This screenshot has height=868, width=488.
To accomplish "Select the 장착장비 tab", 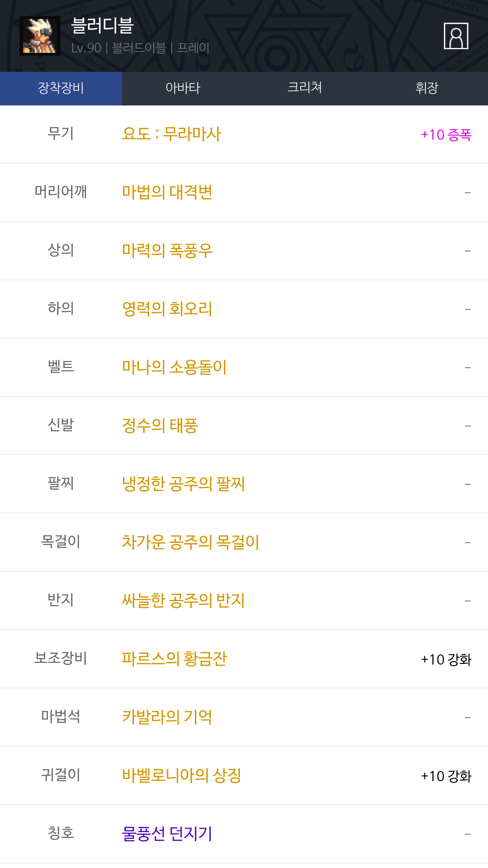I will pyautogui.click(x=61, y=88).
